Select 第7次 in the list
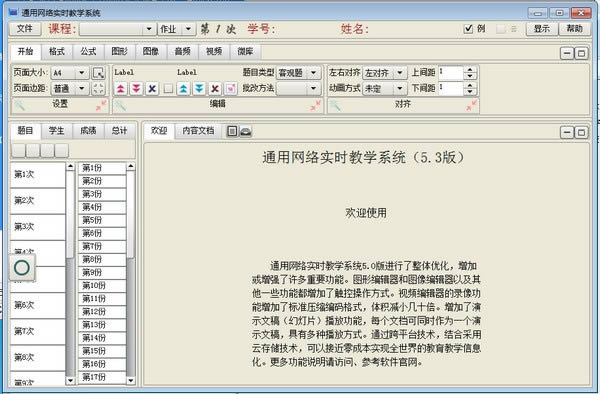 tap(38, 332)
